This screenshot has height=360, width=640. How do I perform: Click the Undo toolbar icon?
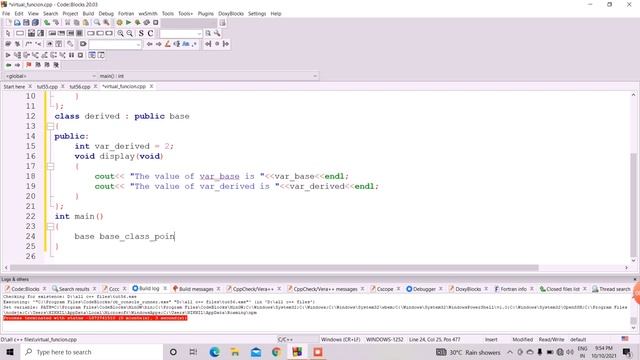tap(47, 23)
